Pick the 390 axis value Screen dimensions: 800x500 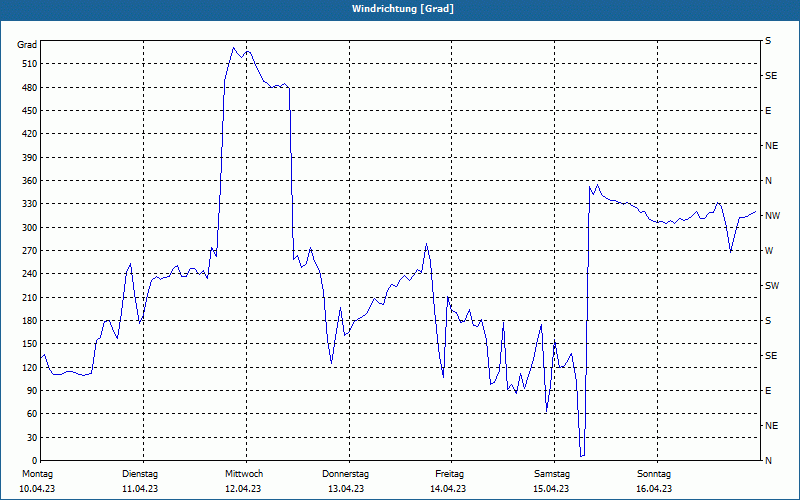pyautogui.click(x=29, y=157)
